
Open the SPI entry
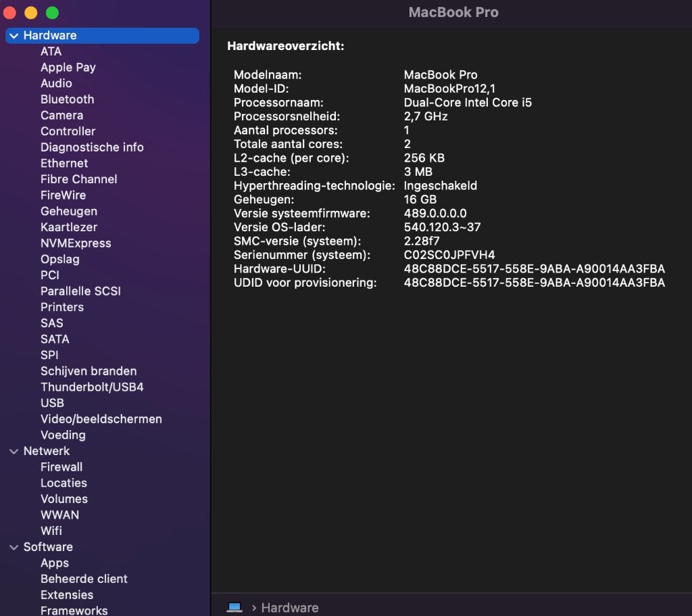click(x=49, y=355)
